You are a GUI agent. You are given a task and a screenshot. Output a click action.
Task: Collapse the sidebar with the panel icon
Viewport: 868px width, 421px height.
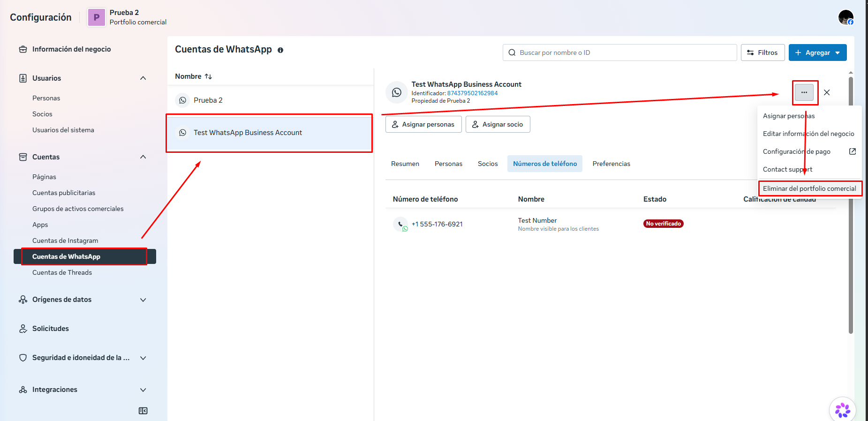pyautogui.click(x=143, y=411)
